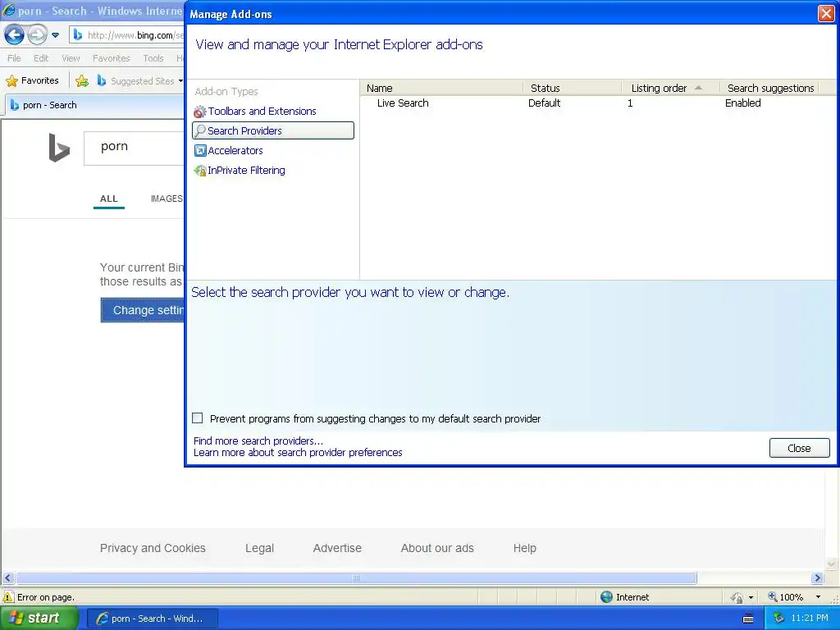The height and width of the screenshot is (630, 840).
Task: Open the Favorites menu
Action: (x=111, y=58)
